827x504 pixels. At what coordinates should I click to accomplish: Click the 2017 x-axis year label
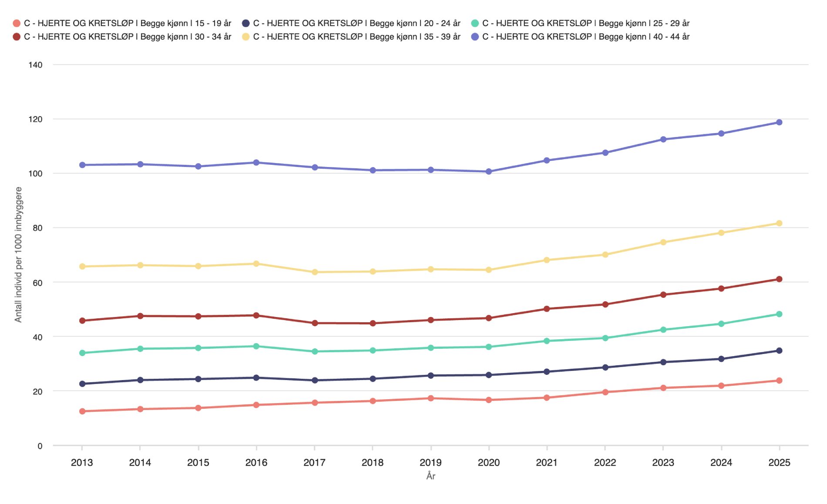314,463
